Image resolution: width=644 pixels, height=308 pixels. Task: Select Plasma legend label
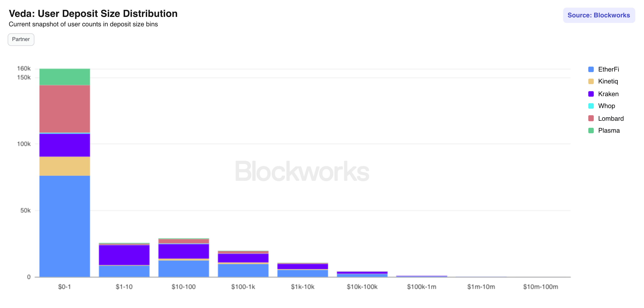[x=609, y=130]
